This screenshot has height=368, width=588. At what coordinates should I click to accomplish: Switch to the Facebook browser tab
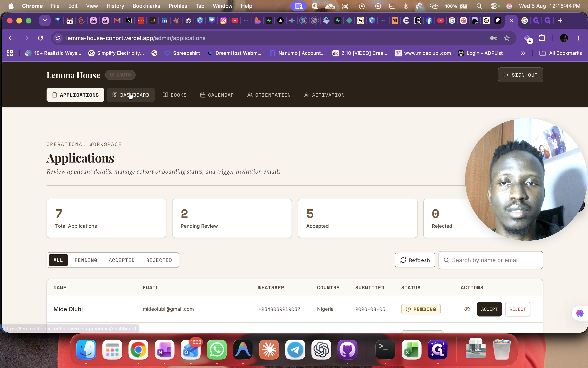pyautogui.click(x=429, y=20)
